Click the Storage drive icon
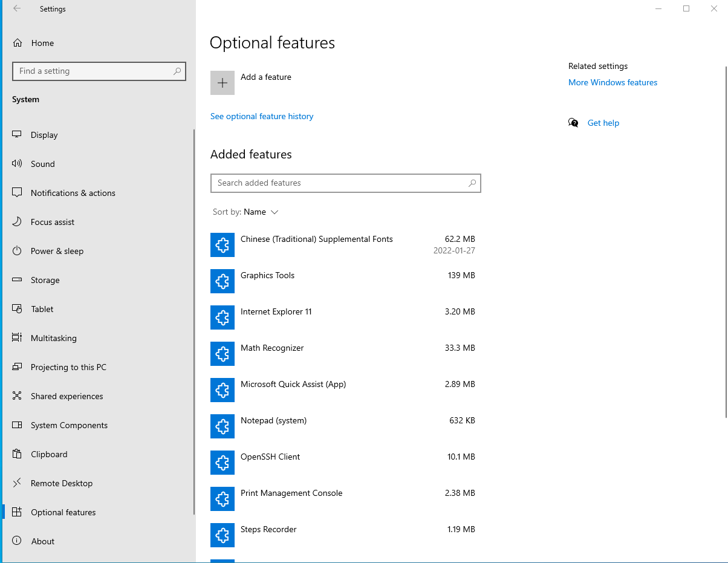The image size is (728, 563). pyautogui.click(x=16, y=279)
